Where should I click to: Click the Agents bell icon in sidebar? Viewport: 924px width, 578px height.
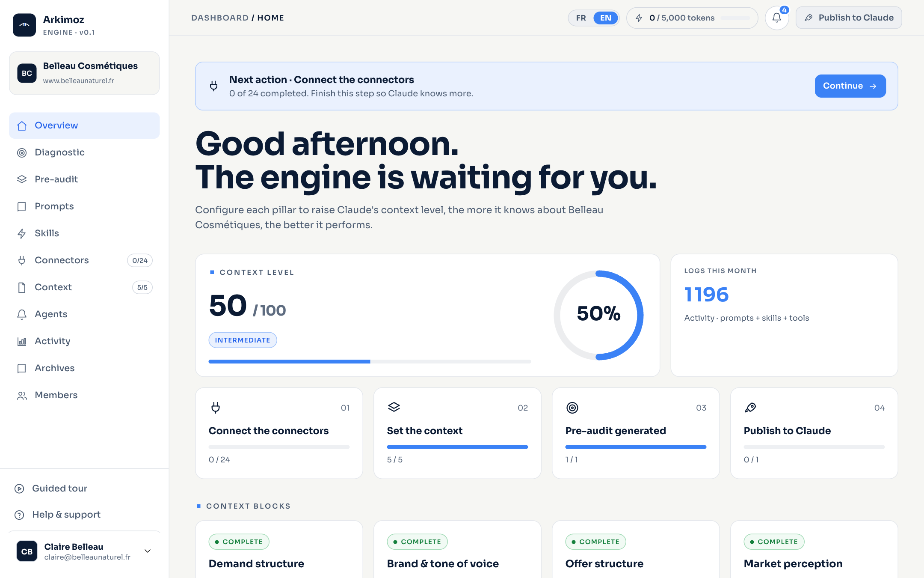(22, 314)
